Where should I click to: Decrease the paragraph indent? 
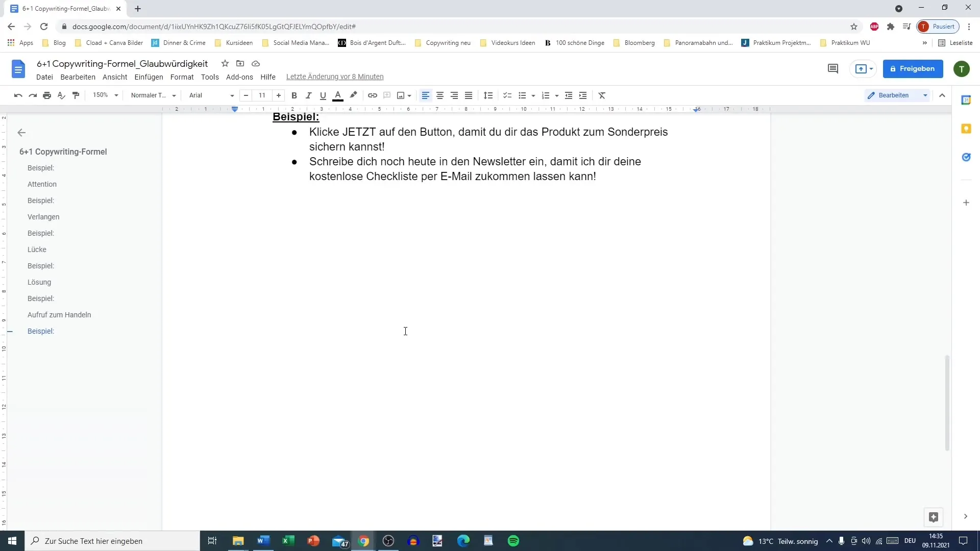click(x=569, y=95)
